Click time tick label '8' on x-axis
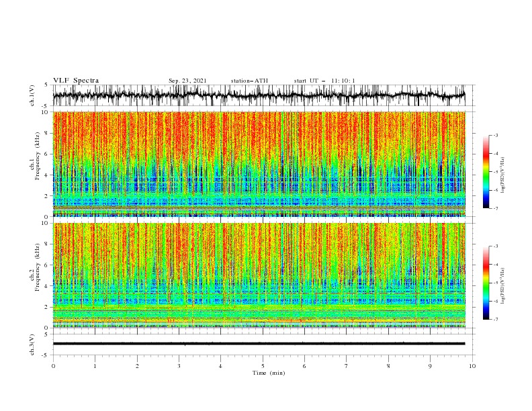This screenshot has width=532, height=411. [388, 366]
